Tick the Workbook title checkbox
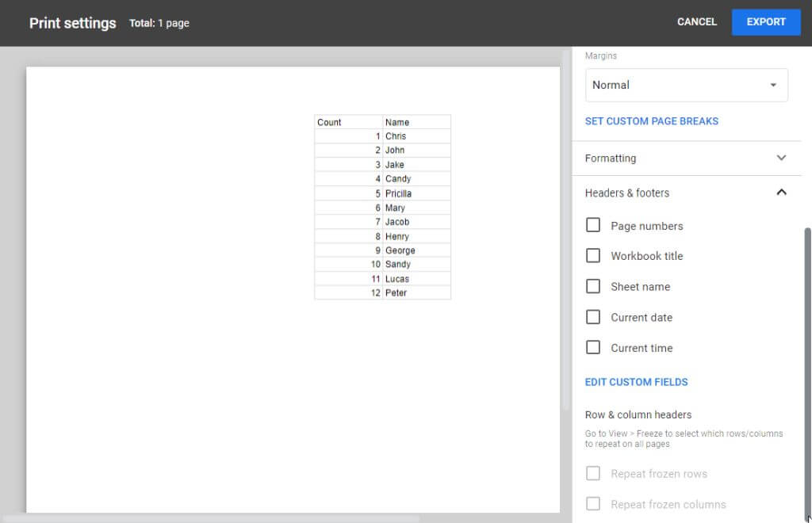This screenshot has width=812, height=523. 593,256
